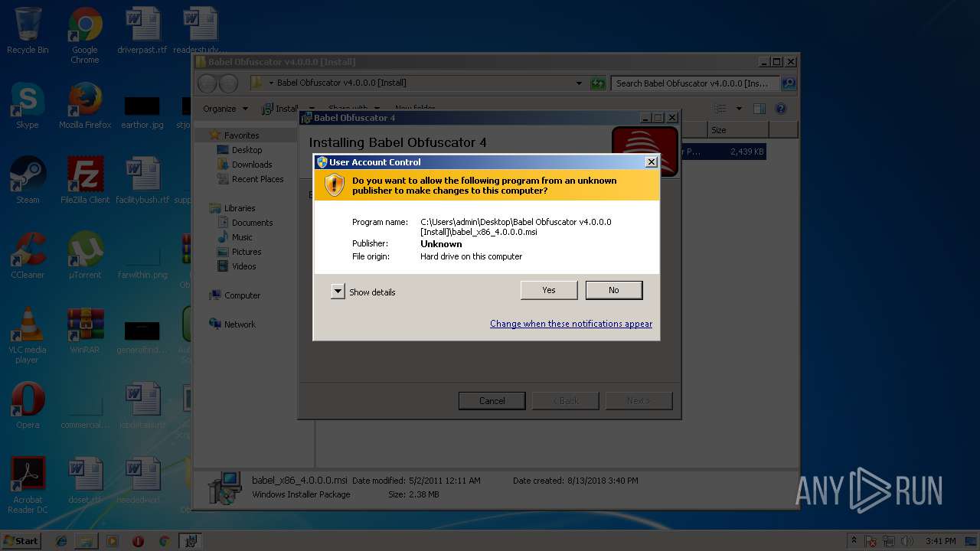Select farwithin.png desktop file
The height and width of the screenshot is (551, 980).
click(x=142, y=262)
